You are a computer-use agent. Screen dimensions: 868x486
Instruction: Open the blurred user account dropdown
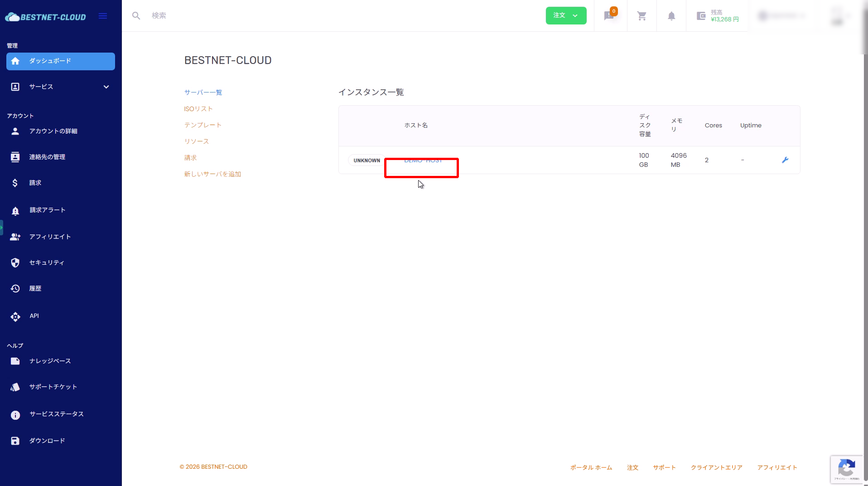(x=782, y=16)
